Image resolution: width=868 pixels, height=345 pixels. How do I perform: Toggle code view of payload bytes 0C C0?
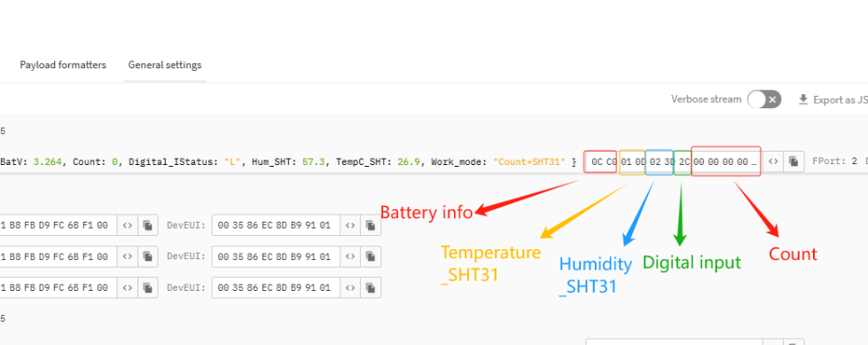click(x=773, y=161)
